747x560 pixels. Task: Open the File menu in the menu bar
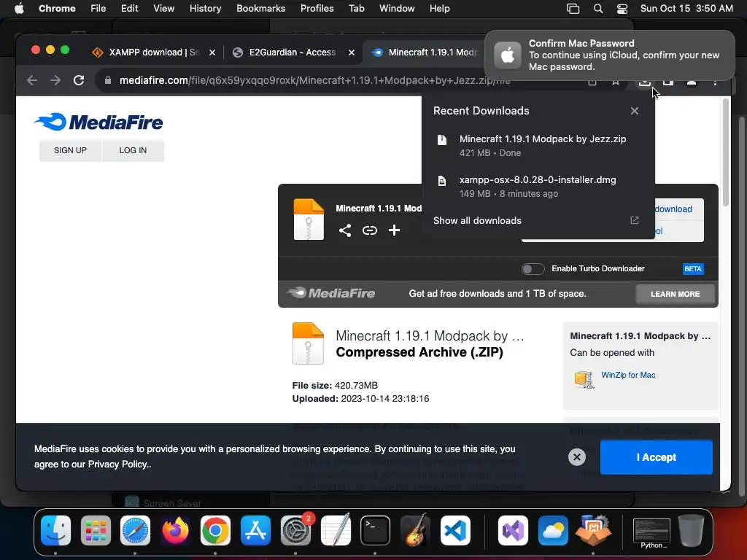(x=98, y=9)
